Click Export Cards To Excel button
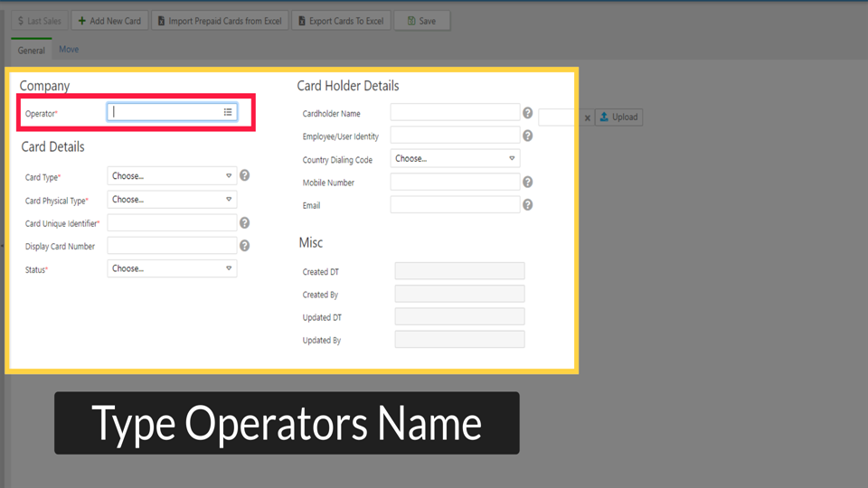868x488 pixels. pos(341,21)
